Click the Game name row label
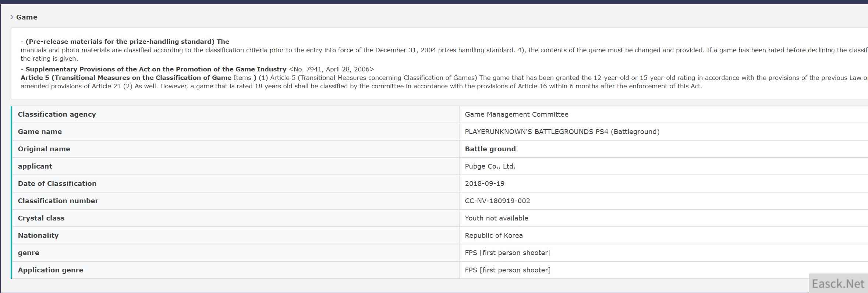 tap(40, 132)
